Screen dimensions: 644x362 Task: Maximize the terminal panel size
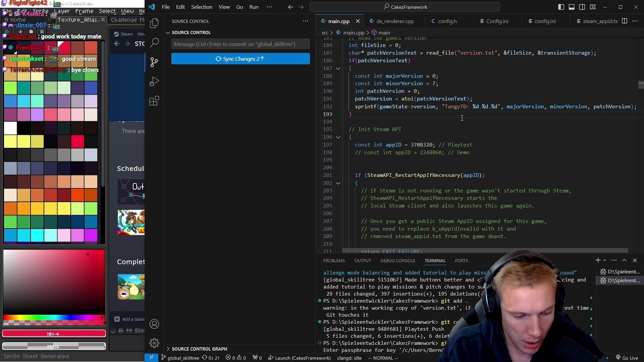tap(624, 260)
